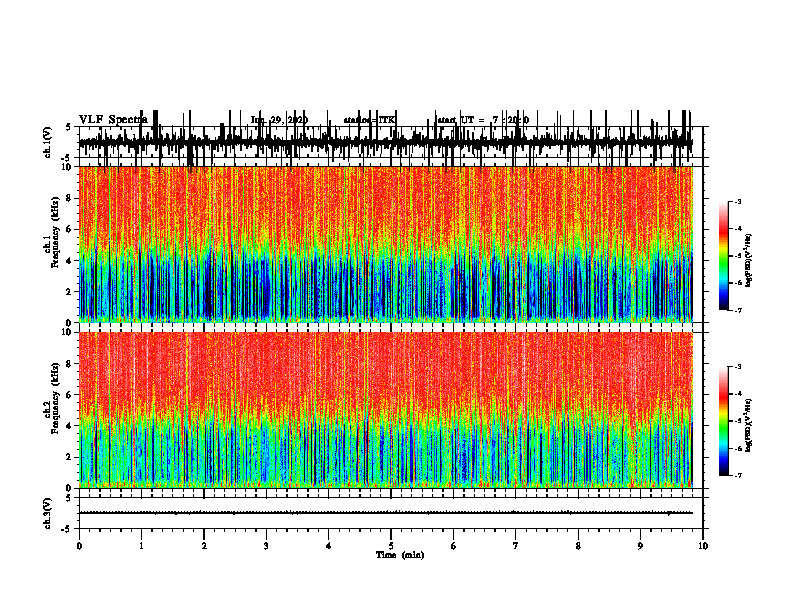The height and width of the screenshot is (612, 792).
Task: Click the 6 kHz tick on ch.1 spectrogram
Action: coord(69,229)
